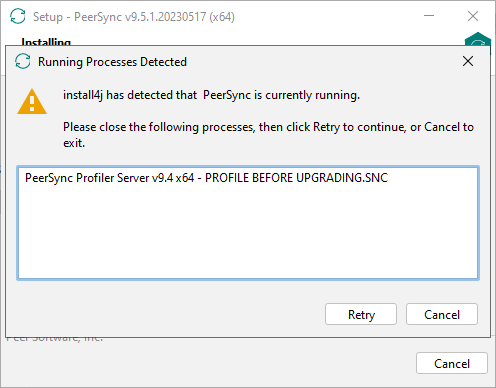496x388 pixels.
Task: Click the PeerSync sync icon in Setup title bar
Action: pyautogui.click(x=18, y=16)
